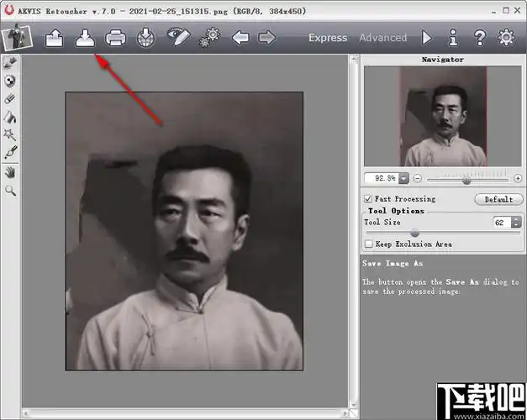Screen dimensions: 527x420
Task: Click the Tool Size slider handle
Action: (x=415, y=233)
